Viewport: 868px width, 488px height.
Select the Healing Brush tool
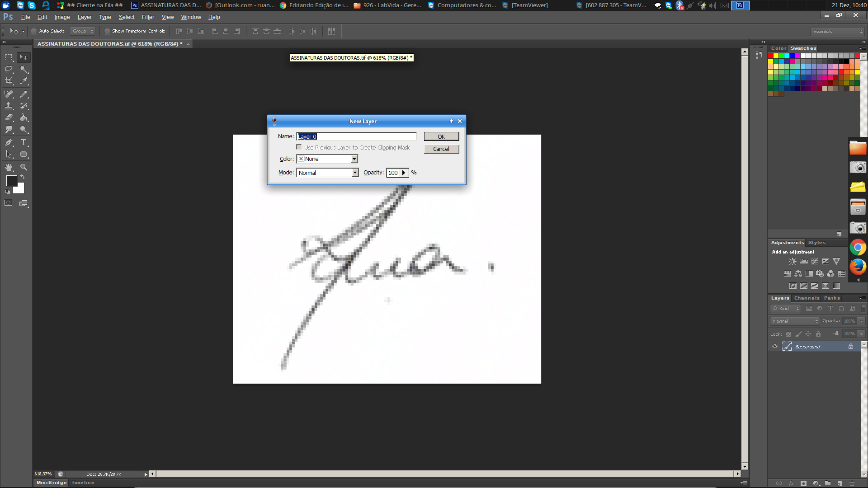9,94
